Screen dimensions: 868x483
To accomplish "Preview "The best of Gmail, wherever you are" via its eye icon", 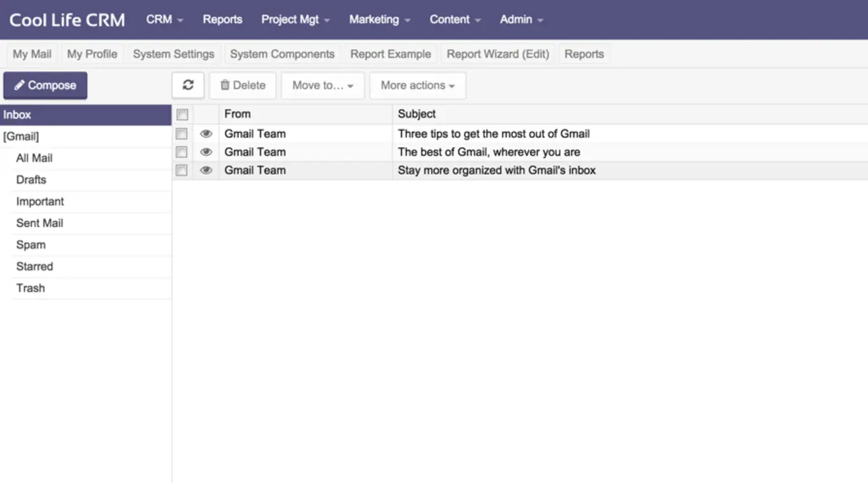I will (x=206, y=152).
